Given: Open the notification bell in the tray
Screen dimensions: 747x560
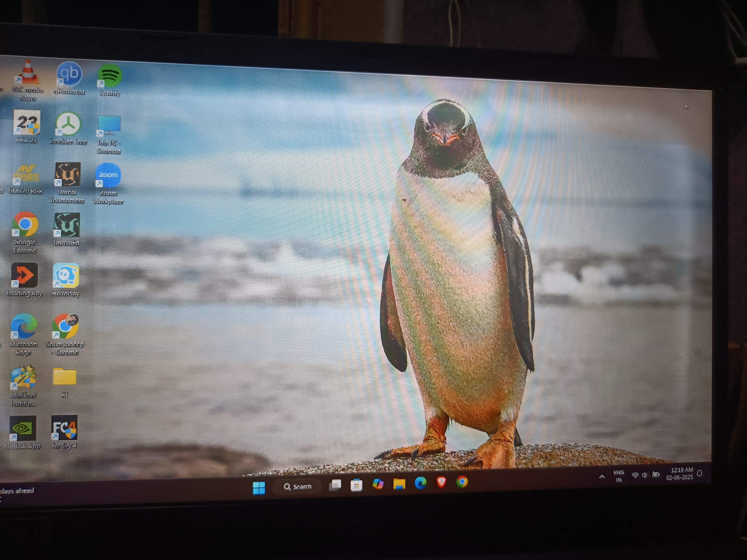Looking at the screenshot, I should point(699,473).
